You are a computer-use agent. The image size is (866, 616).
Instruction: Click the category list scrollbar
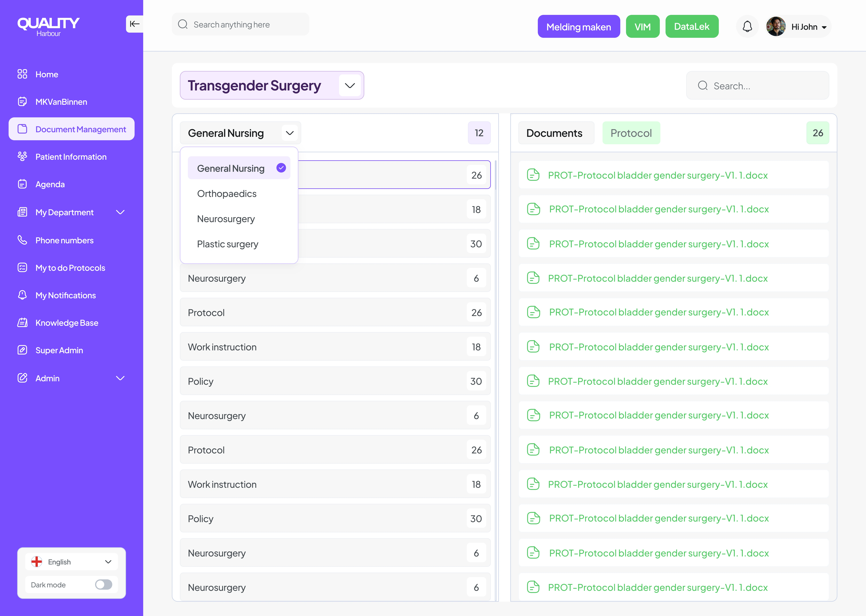(x=495, y=175)
